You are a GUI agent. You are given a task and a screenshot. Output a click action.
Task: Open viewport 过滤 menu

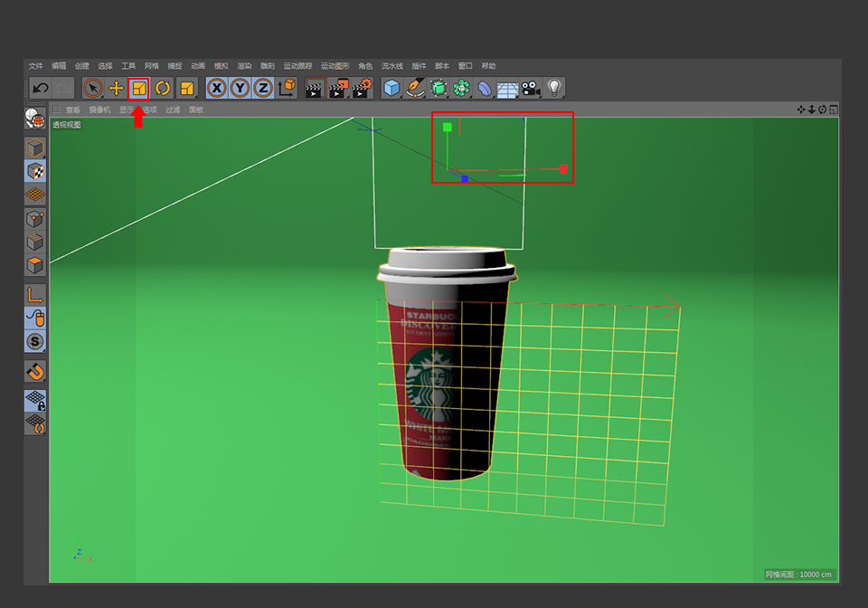[173, 109]
